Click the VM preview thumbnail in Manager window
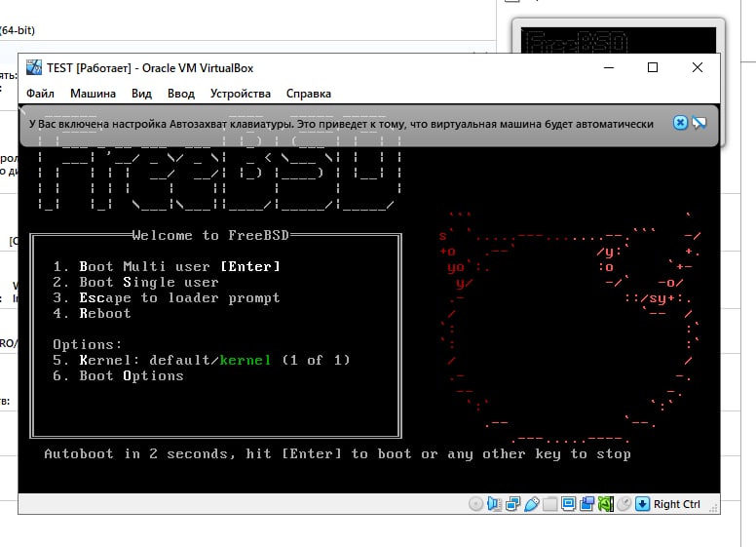 click(x=618, y=40)
